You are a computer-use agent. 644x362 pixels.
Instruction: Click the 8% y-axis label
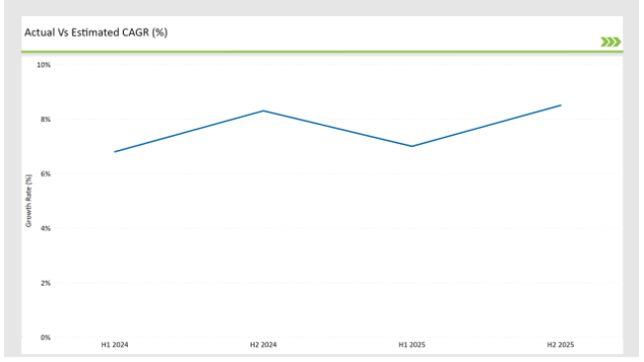46,119
